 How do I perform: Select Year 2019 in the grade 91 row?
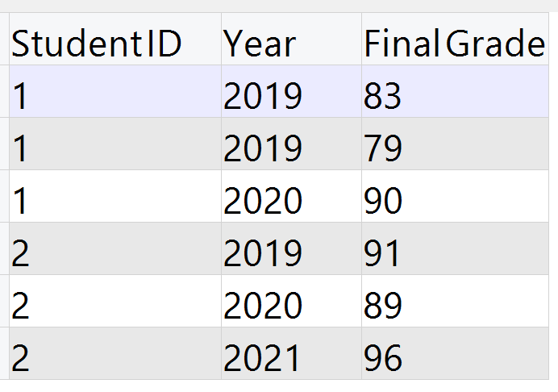263,254
